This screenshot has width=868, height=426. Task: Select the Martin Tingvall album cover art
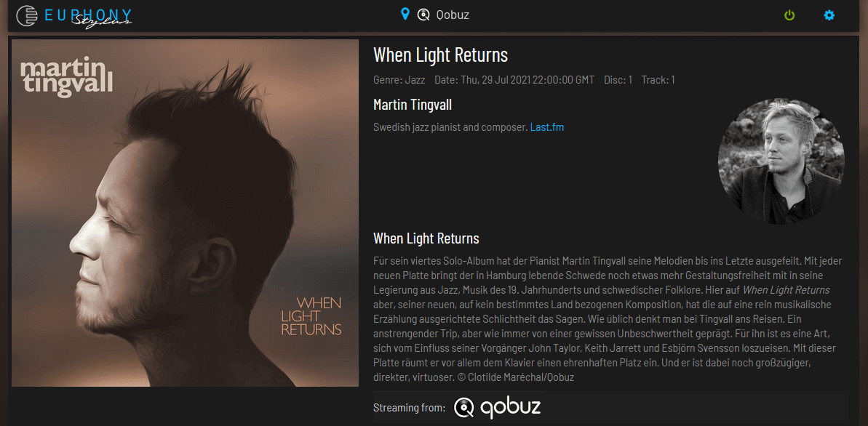click(x=185, y=213)
